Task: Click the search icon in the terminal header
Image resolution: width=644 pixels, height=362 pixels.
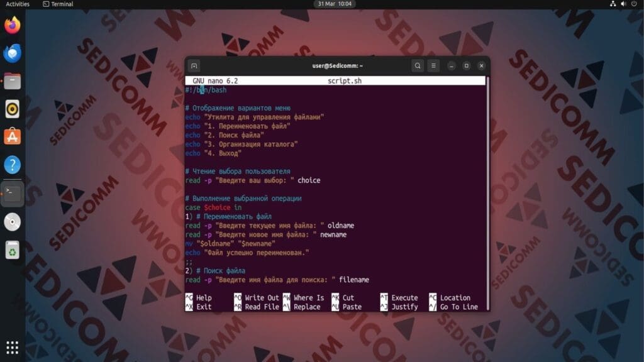Action: click(x=418, y=65)
